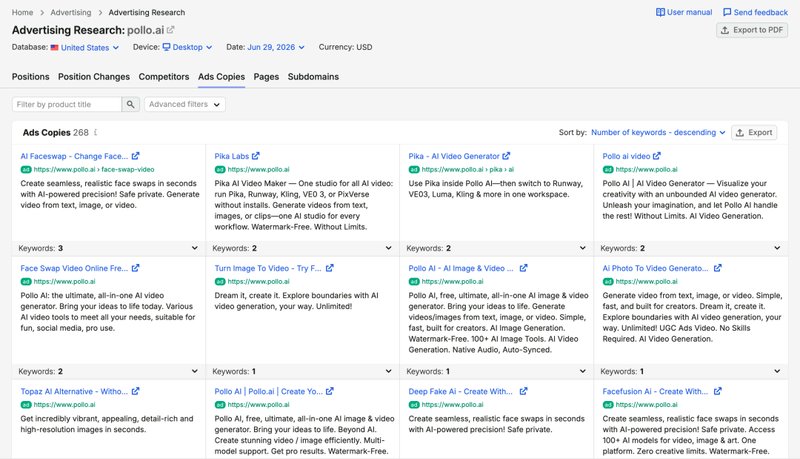Image resolution: width=800 pixels, height=459 pixels.
Task: Go to Advertising breadcrumb link
Action: tap(71, 12)
